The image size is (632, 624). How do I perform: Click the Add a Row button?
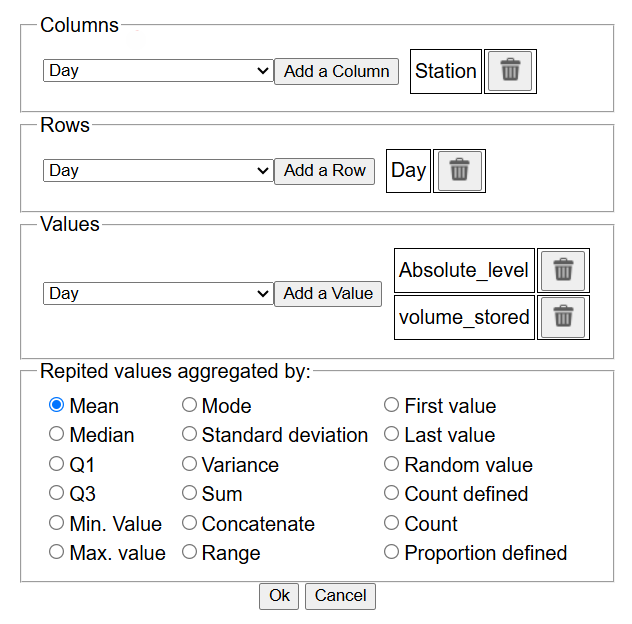pyautogui.click(x=324, y=171)
